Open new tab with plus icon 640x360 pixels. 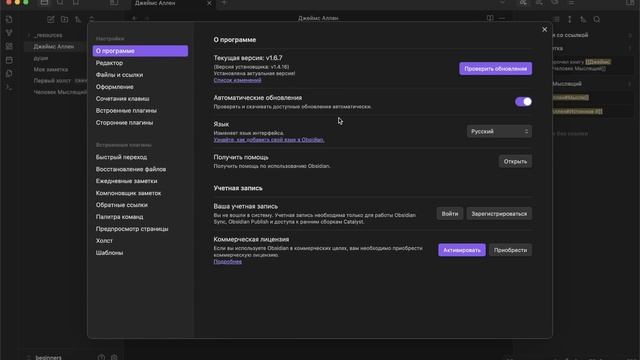coord(224,3)
